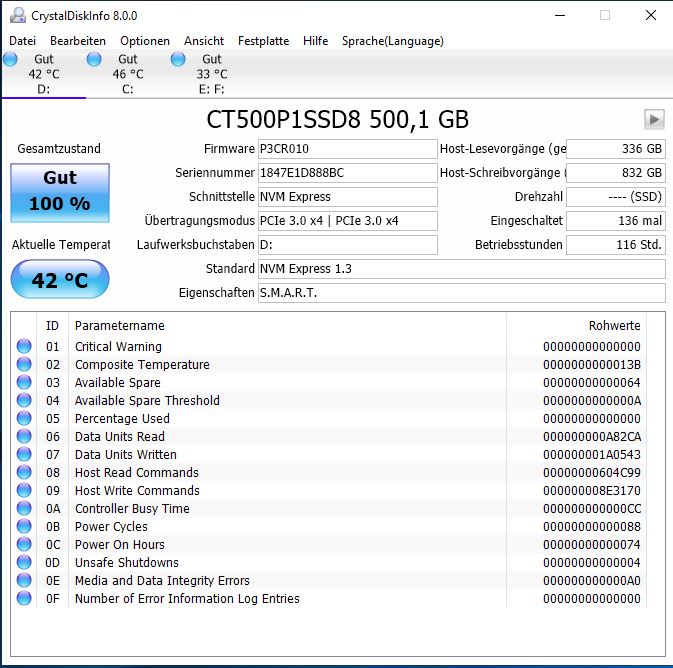The height and width of the screenshot is (668, 673).
Task: Click the status orb of Unsafe Shutdowns row
Action: 24,562
